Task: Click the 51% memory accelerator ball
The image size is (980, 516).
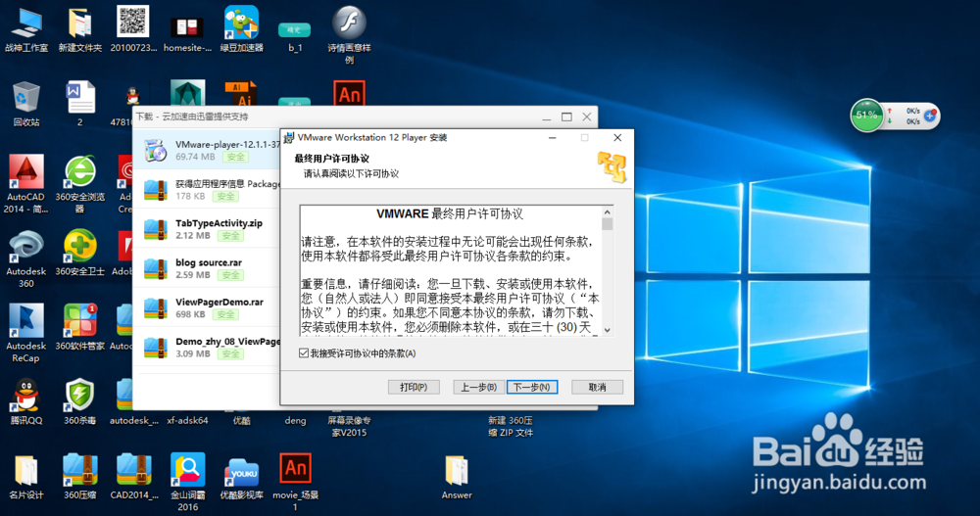Action: point(867,115)
